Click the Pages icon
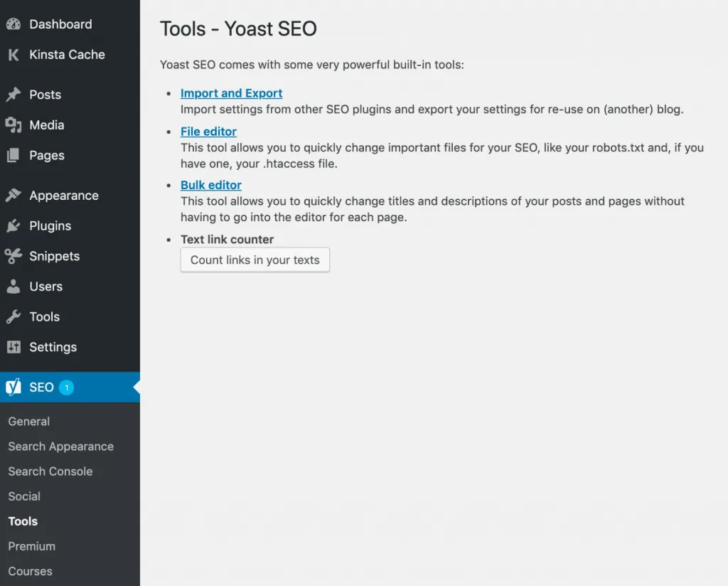Viewport: 728px width, 586px height. (15, 155)
